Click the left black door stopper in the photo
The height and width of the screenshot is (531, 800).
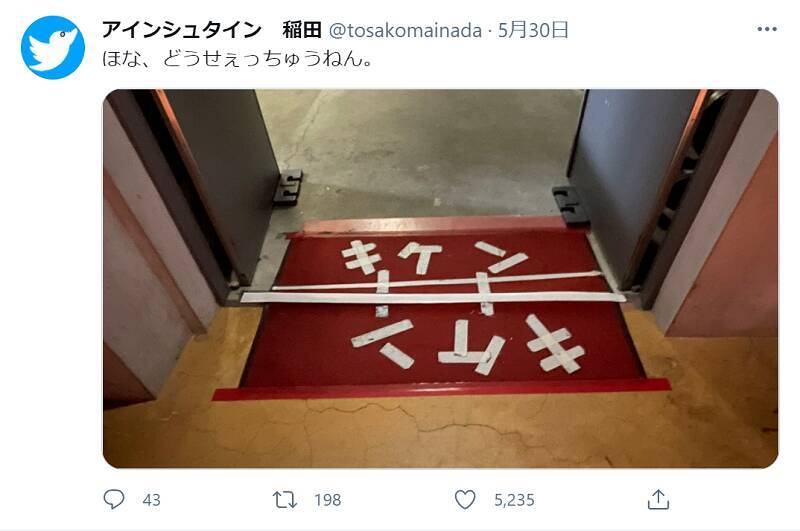(x=287, y=187)
